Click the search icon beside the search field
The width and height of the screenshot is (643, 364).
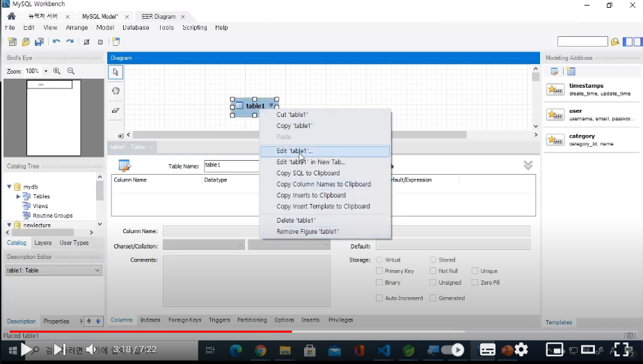614,41
